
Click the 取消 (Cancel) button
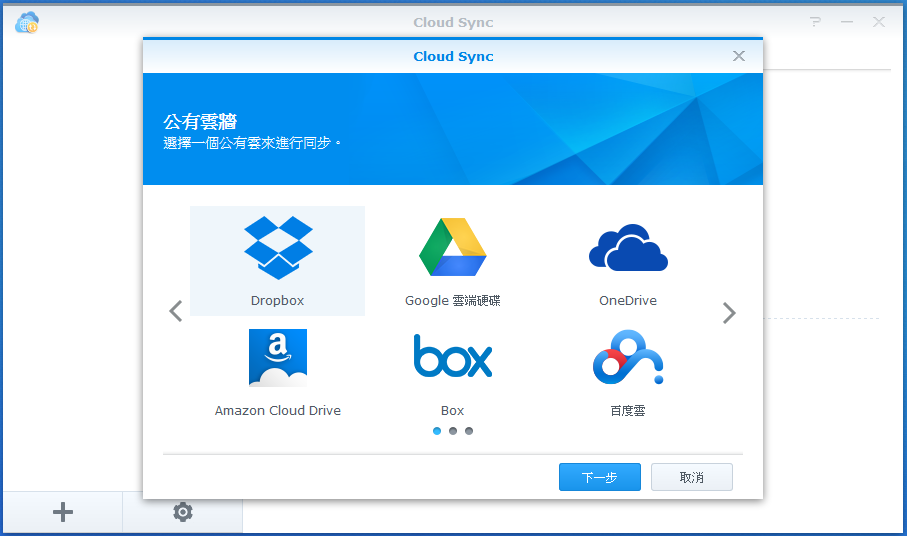(692, 477)
